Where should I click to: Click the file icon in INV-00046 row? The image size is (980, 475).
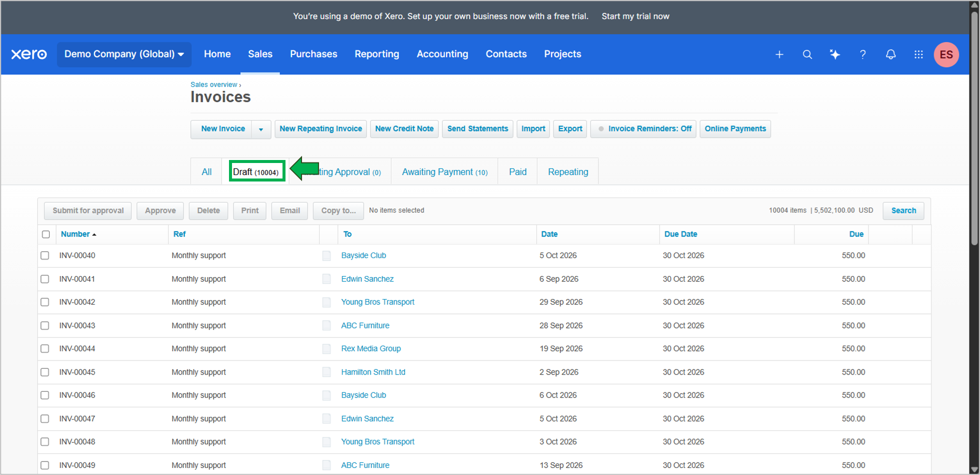(326, 395)
